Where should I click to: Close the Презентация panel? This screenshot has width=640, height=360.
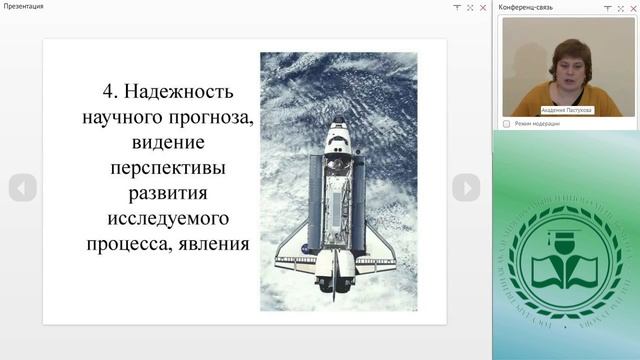click(483, 8)
